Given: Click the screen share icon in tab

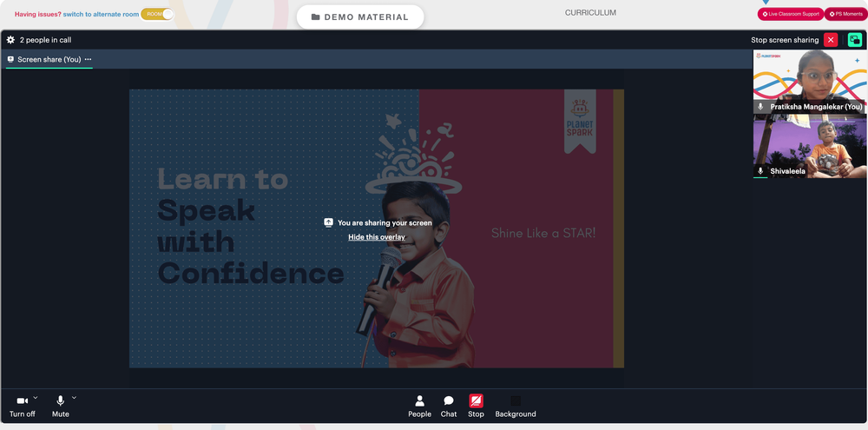Looking at the screenshot, I should pyautogui.click(x=10, y=59).
